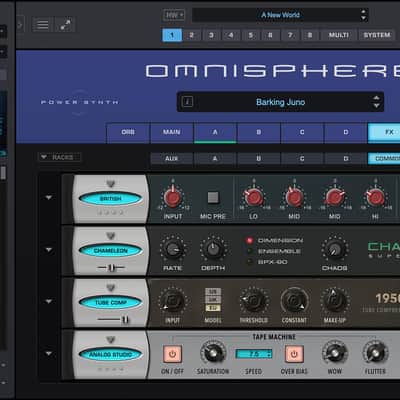Toggle the MIC PRE switch
This screenshot has height=400, width=400.
point(213,197)
